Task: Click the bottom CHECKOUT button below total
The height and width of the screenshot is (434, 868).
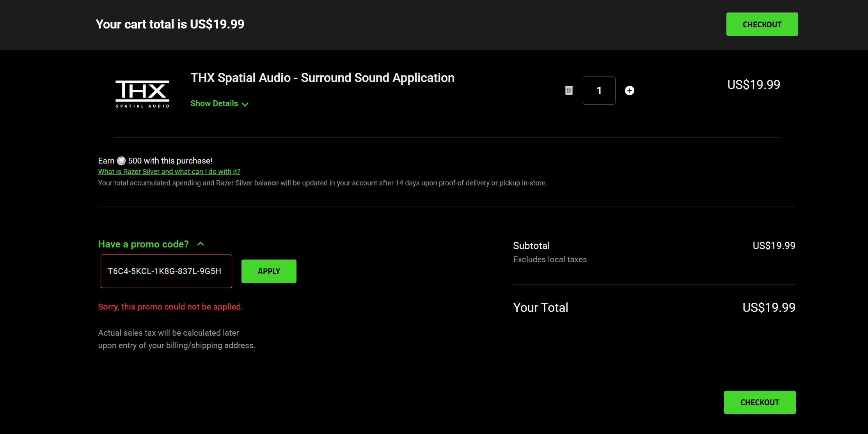Action: pyautogui.click(x=759, y=402)
